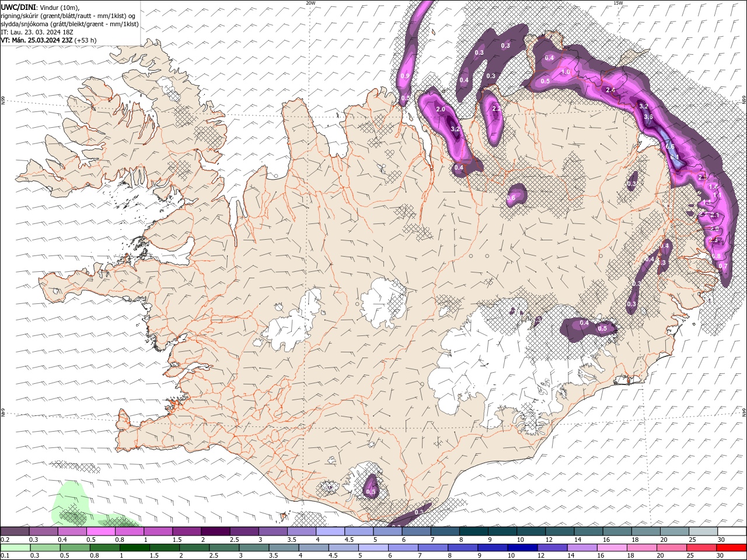Click the 25–30 swatch in lower legend row
Image resolution: width=747 pixels, height=560 pixels.
tap(700, 547)
